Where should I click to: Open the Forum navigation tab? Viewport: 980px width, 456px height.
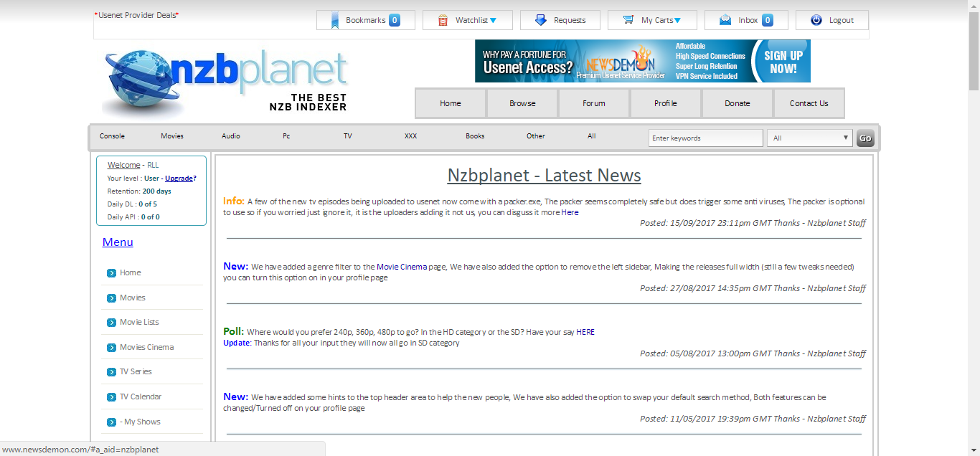tap(594, 103)
